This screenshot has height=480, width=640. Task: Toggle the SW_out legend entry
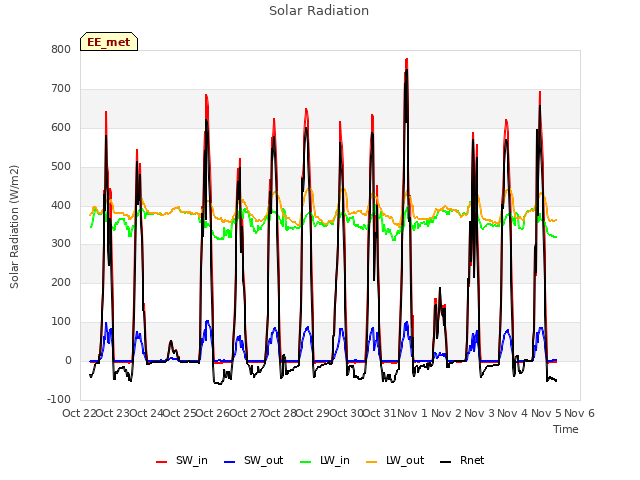(x=253, y=460)
